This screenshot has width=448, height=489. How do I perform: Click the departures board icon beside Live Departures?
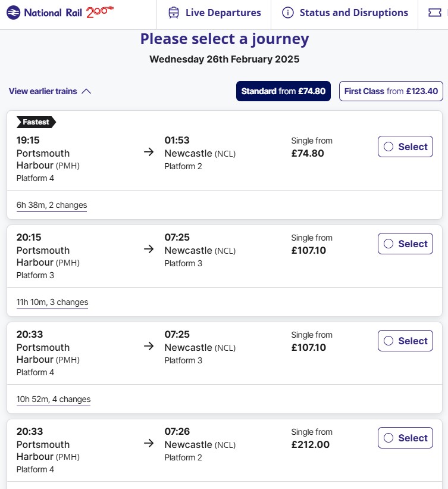(173, 12)
